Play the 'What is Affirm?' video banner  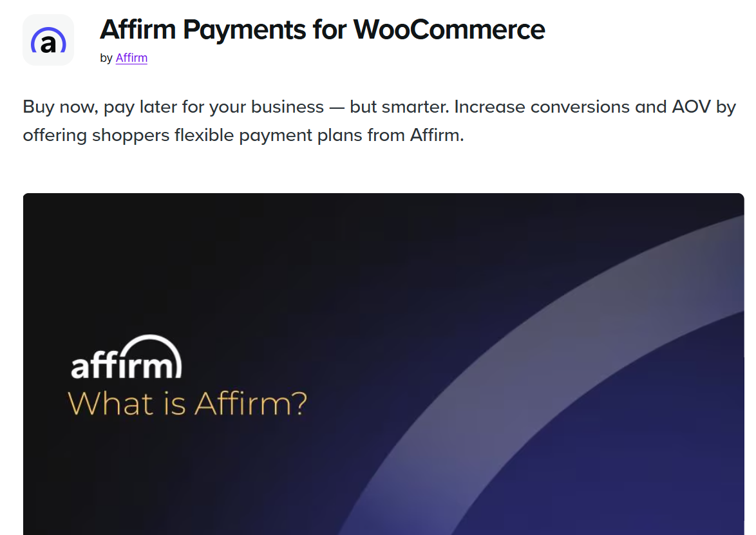383,364
